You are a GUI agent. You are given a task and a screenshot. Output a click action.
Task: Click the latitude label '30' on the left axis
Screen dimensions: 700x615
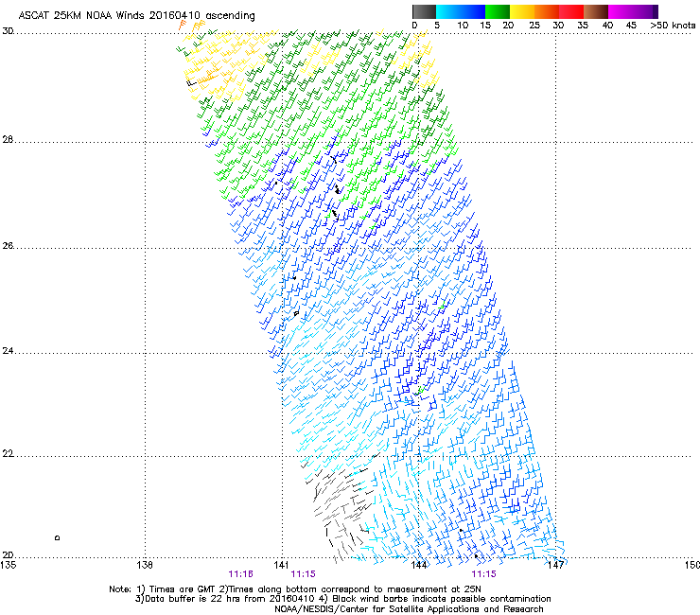pyautogui.click(x=8, y=31)
